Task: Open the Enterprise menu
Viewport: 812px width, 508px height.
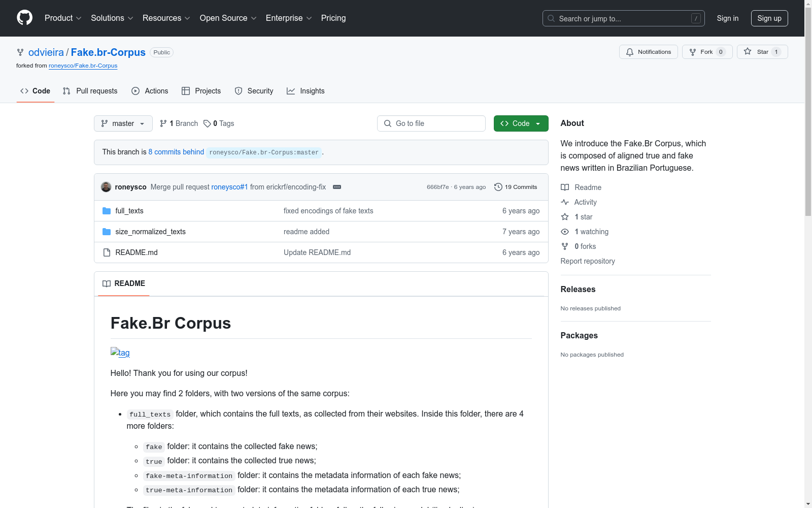Action: (x=289, y=18)
